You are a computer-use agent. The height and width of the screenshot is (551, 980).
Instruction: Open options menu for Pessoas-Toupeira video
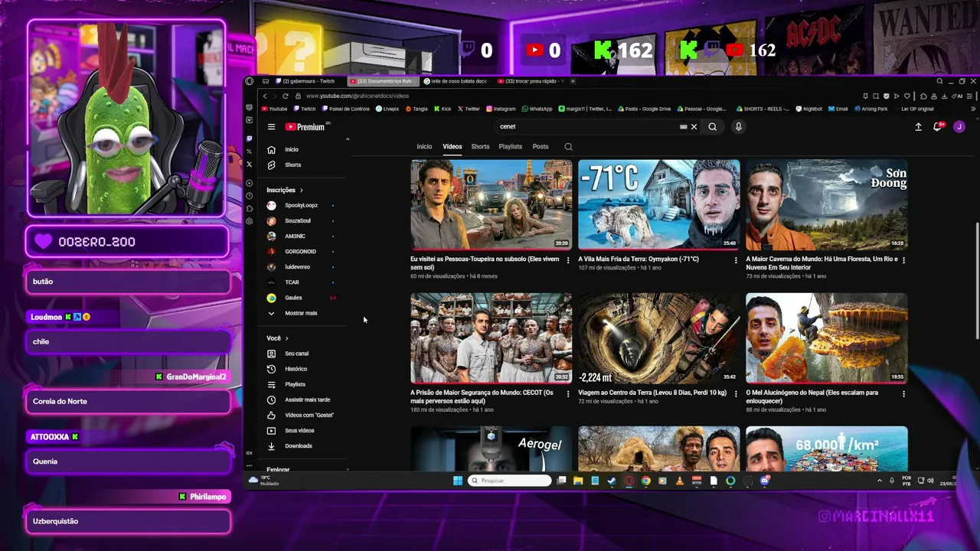(x=568, y=260)
